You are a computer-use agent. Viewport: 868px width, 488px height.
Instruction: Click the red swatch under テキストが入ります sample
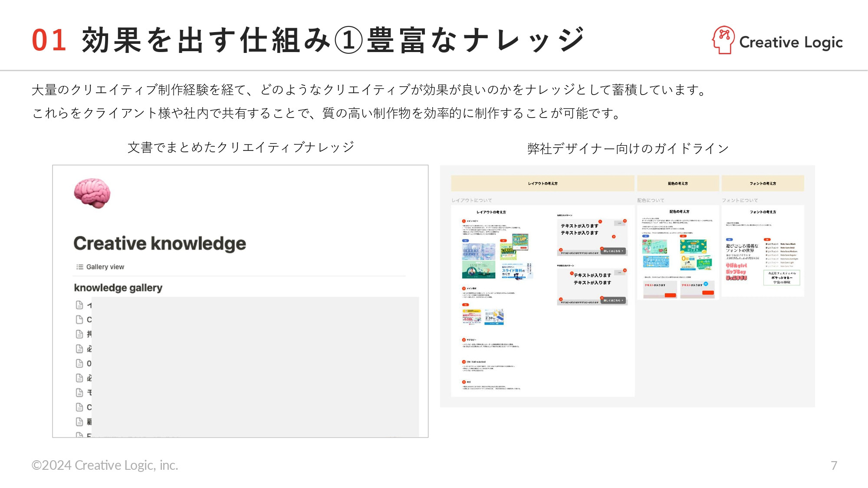pyautogui.click(x=671, y=295)
